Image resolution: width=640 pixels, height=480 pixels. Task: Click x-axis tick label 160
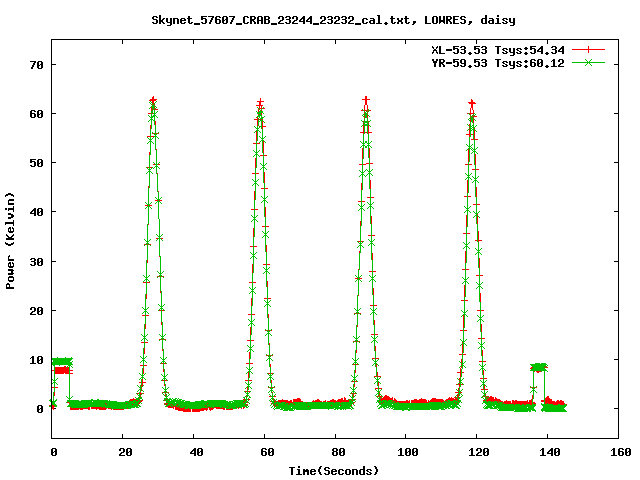pos(620,452)
